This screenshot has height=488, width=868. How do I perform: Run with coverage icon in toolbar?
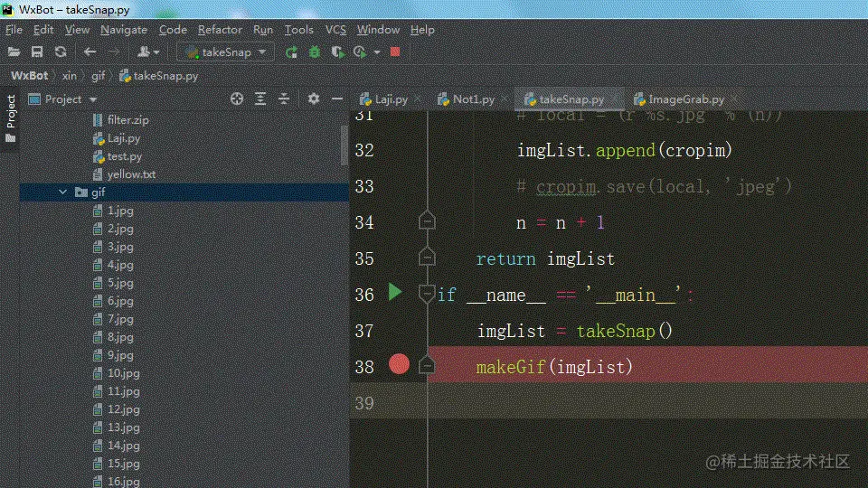click(337, 52)
